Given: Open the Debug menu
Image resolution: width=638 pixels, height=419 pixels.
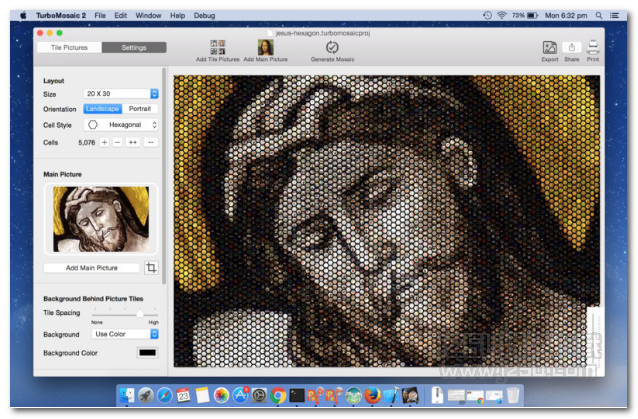Looking at the screenshot, I should tap(204, 15).
